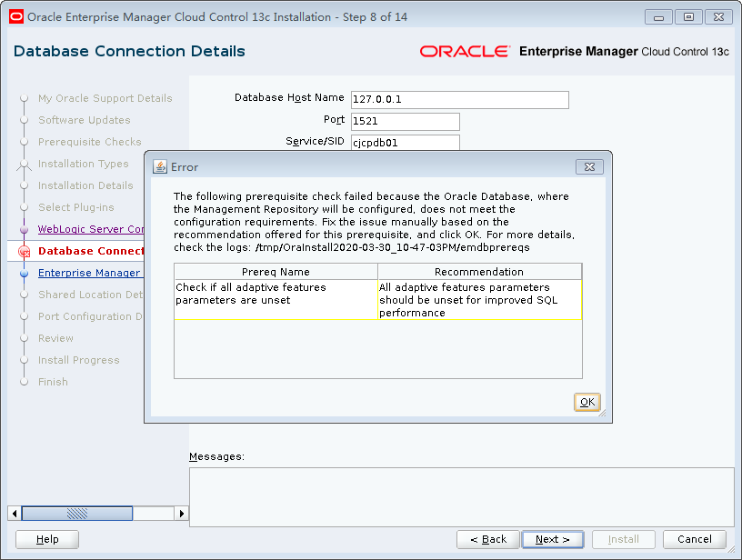
Task: Click the red error badge beside Database Connection
Action: point(24,252)
